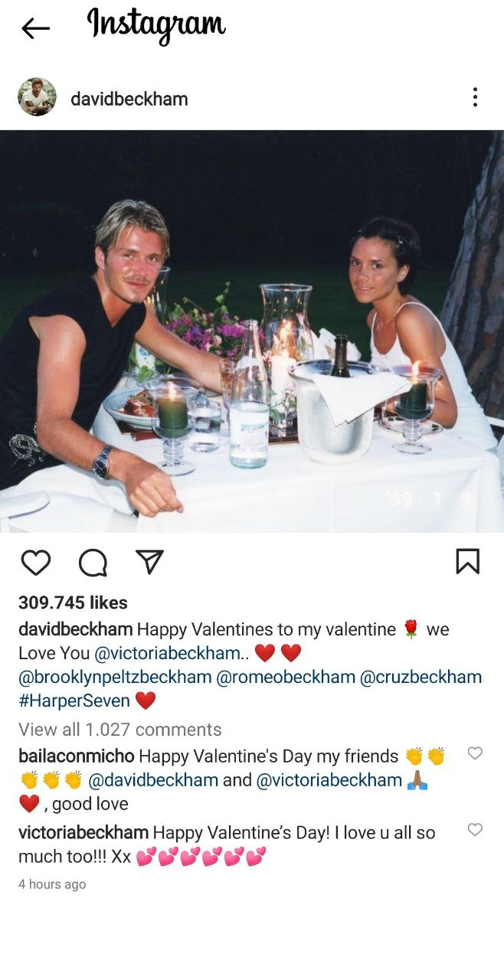Save post with bookmark icon
The width and height of the screenshot is (504, 980).
pyautogui.click(x=467, y=562)
